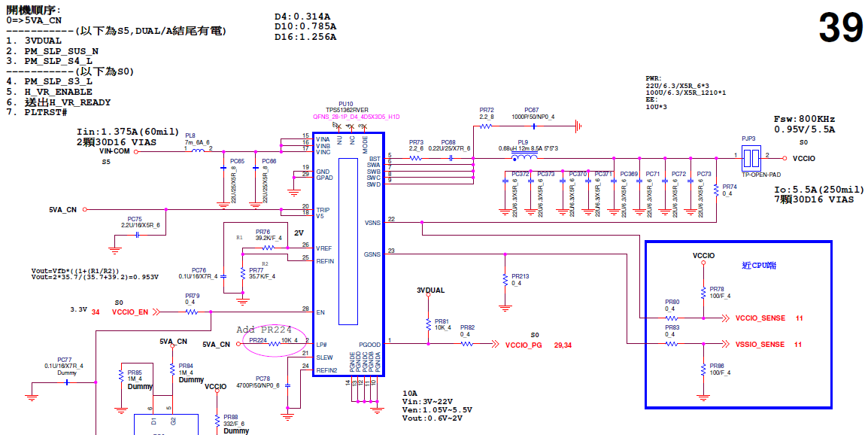Click the VCCIO_EN net label

[x=130, y=312]
